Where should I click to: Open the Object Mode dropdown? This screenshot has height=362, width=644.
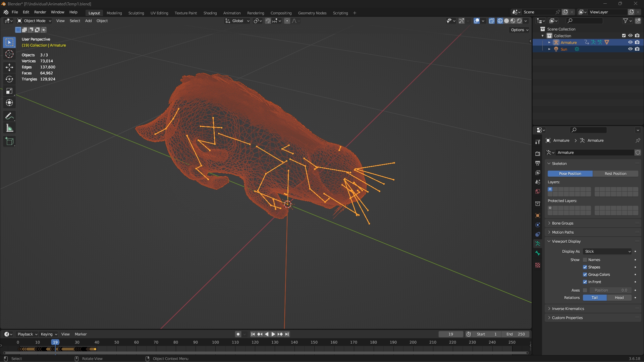(x=34, y=21)
